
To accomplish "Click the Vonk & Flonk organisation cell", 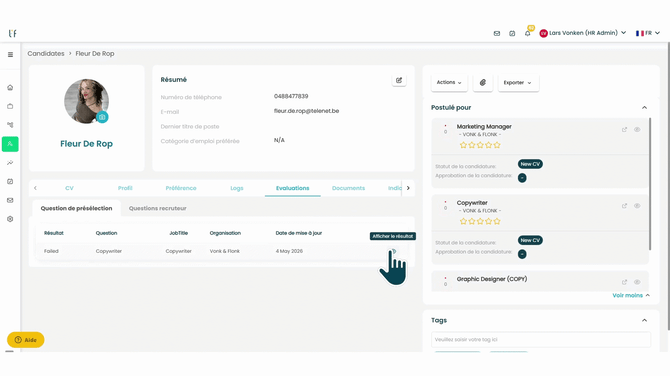I will pos(225,251).
